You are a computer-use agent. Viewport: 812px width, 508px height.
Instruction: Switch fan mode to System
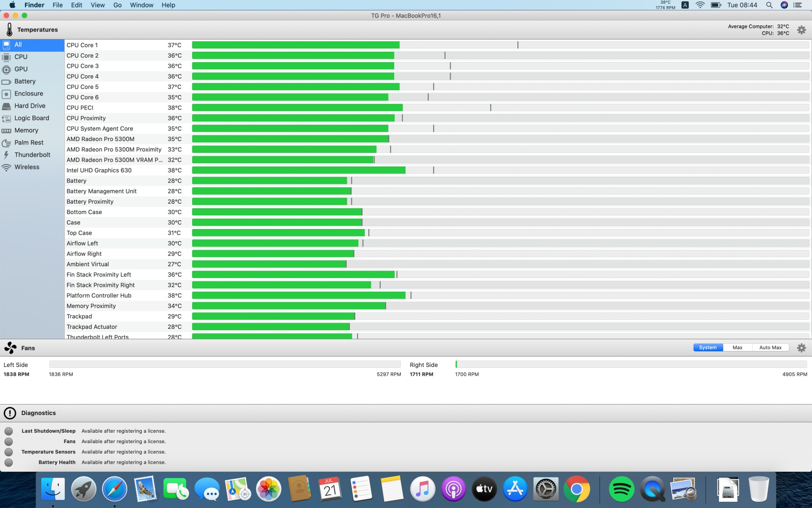tap(708, 348)
